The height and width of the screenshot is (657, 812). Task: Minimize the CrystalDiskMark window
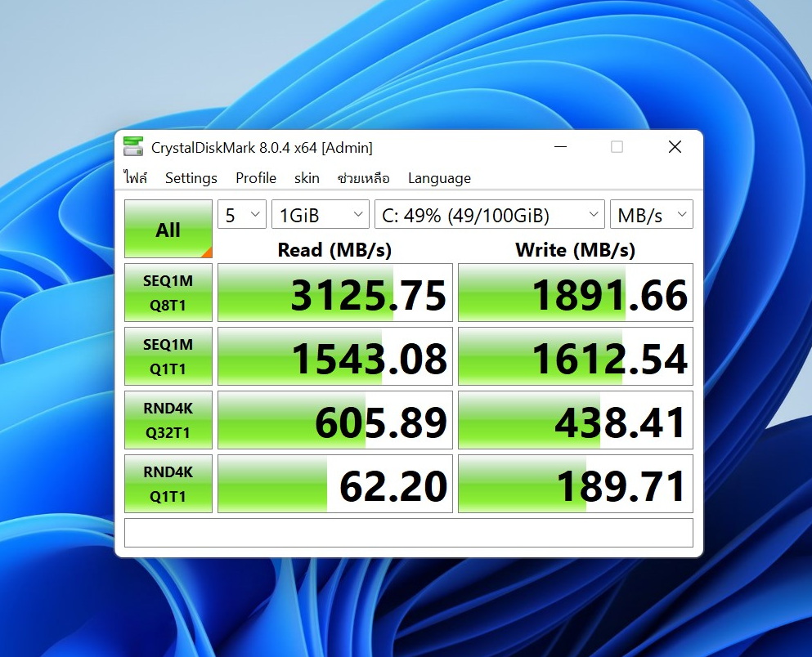560,147
